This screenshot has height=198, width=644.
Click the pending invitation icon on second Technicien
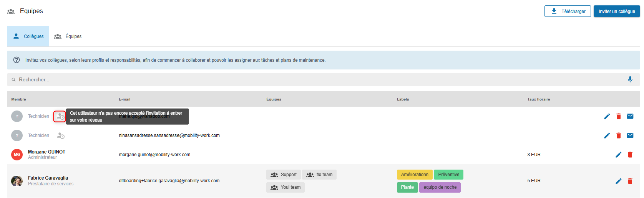point(61,135)
